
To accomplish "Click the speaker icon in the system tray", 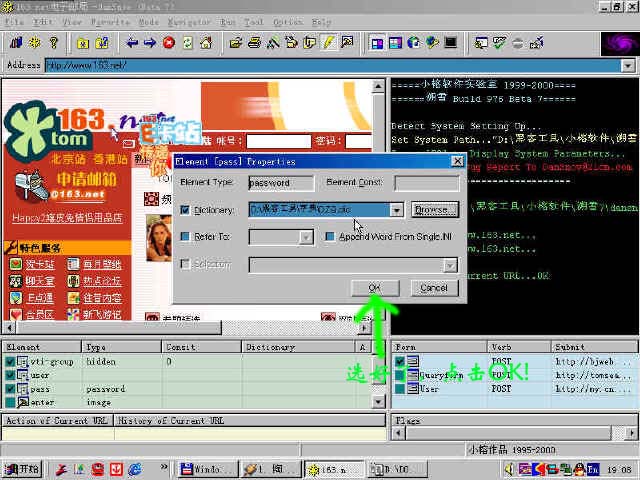I will point(509,469).
